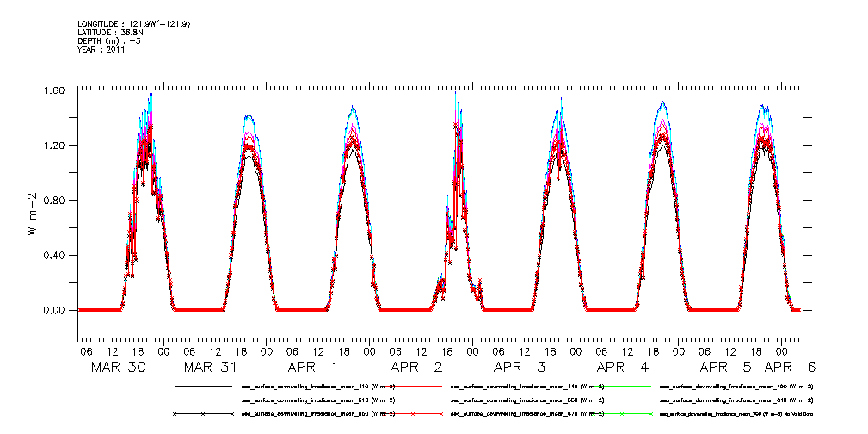Screen dimensions: 868x434
Task: Click the DEPTH (m) : -3 header line
Action: [109, 41]
